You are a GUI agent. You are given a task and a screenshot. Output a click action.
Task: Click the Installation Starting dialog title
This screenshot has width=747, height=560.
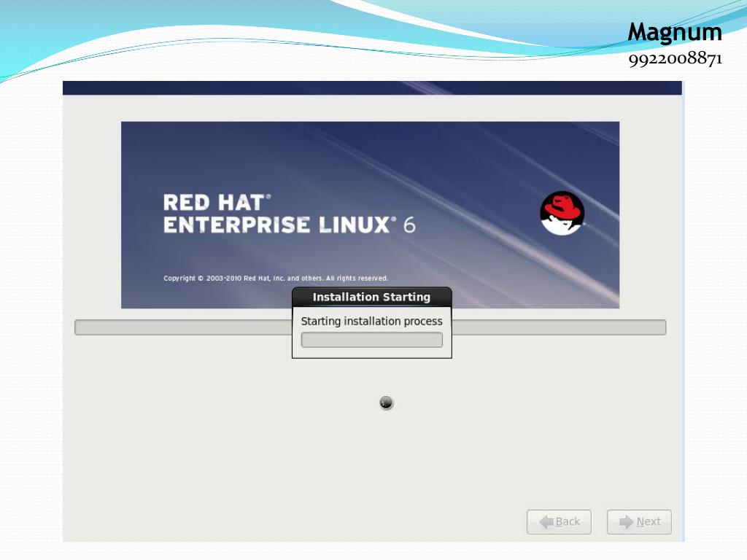pos(371,297)
